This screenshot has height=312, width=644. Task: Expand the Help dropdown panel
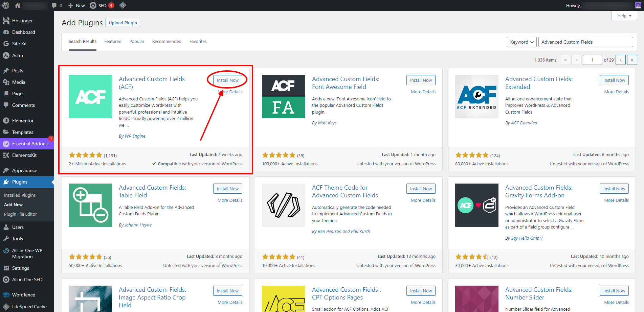pyautogui.click(x=624, y=16)
